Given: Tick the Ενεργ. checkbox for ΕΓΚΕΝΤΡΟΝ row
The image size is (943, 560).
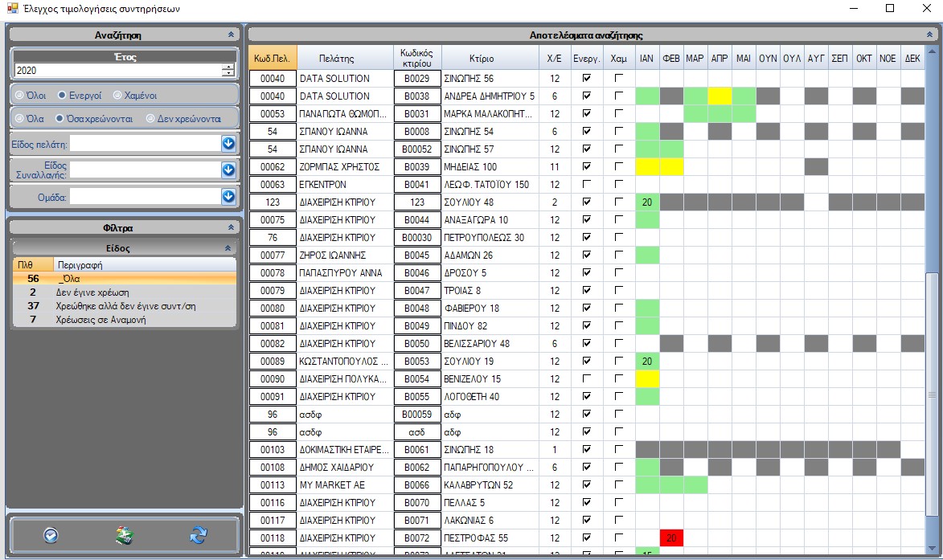Looking at the screenshot, I should 586,185.
